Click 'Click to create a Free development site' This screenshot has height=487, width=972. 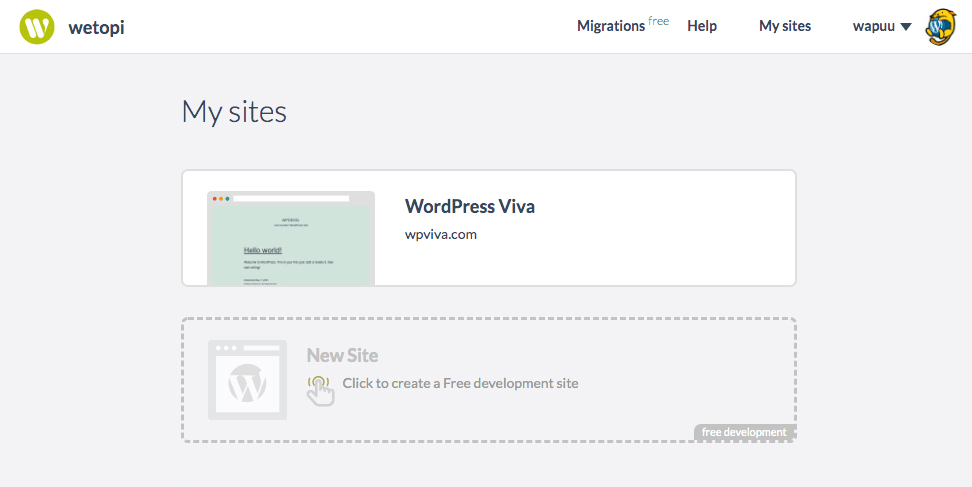[x=461, y=384]
